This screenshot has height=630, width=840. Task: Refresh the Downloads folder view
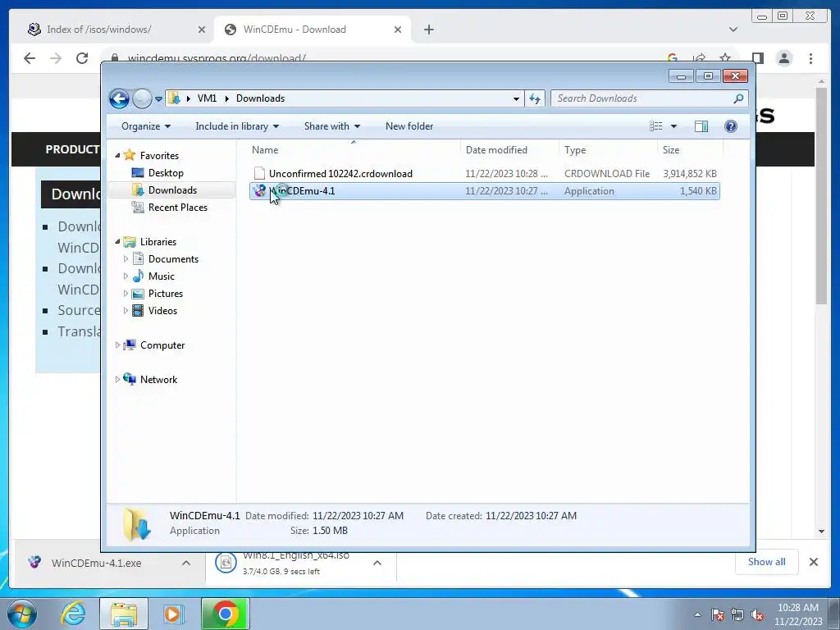[x=535, y=98]
